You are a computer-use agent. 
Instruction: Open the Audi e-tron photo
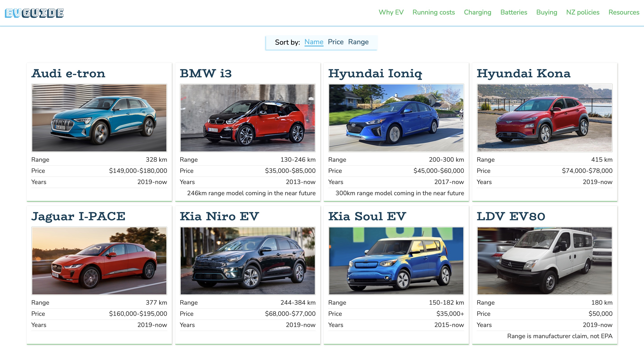[x=99, y=118]
